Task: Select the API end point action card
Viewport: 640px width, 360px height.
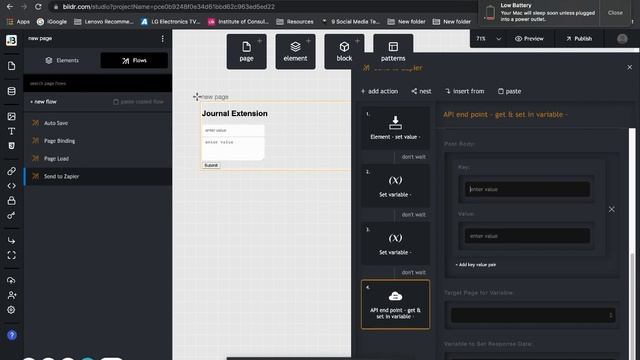Action: coord(395,304)
